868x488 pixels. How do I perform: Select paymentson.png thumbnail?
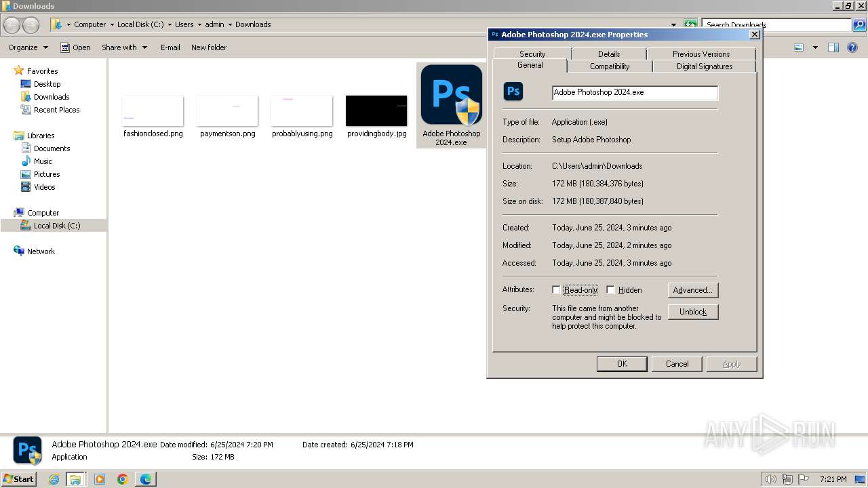click(x=228, y=111)
